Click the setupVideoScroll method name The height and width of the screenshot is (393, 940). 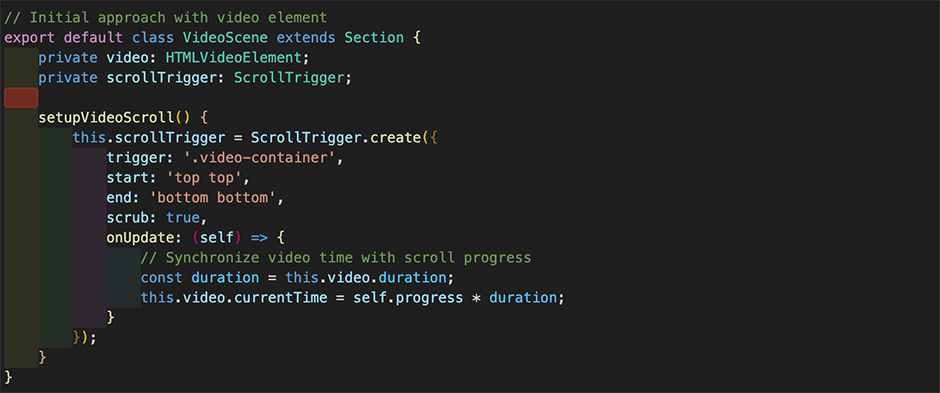pyautogui.click(x=106, y=117)
